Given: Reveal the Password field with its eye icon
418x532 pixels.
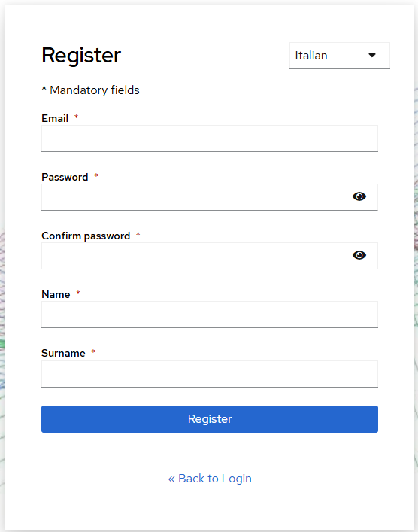Looking at the screenshot, I should [359, 197].
